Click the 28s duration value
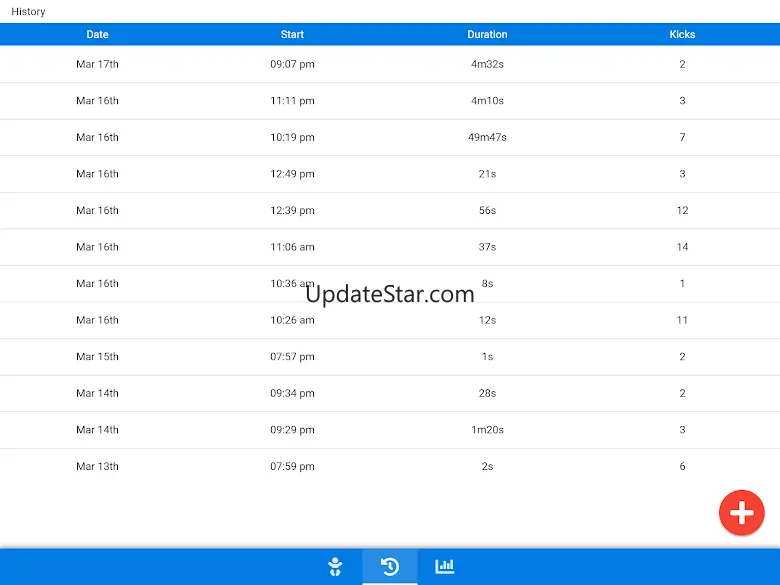 [x=487, y=393]
